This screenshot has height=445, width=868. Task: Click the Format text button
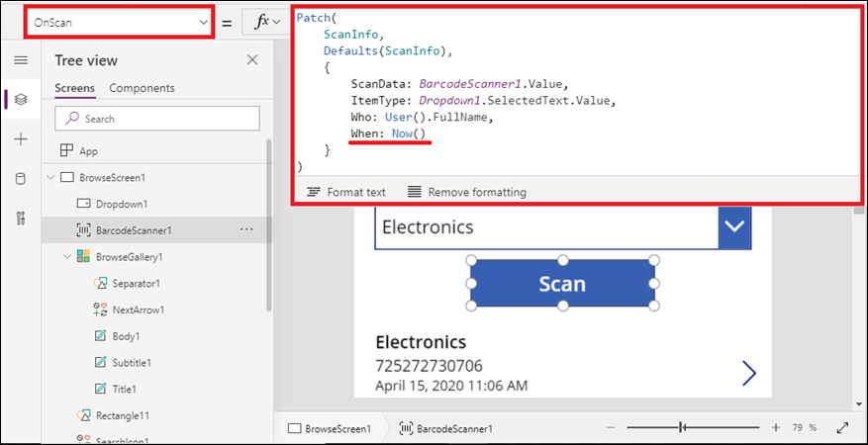tap(345, 192)
